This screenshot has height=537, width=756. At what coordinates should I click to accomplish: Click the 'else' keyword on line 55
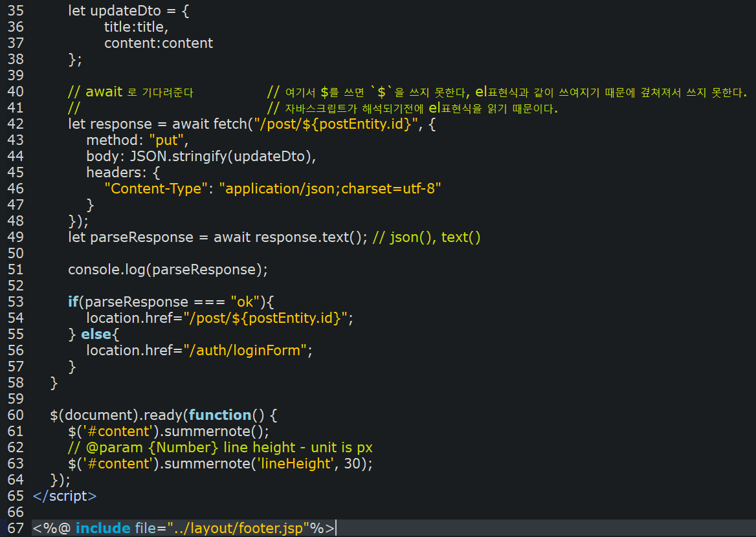tap(96, 334)
